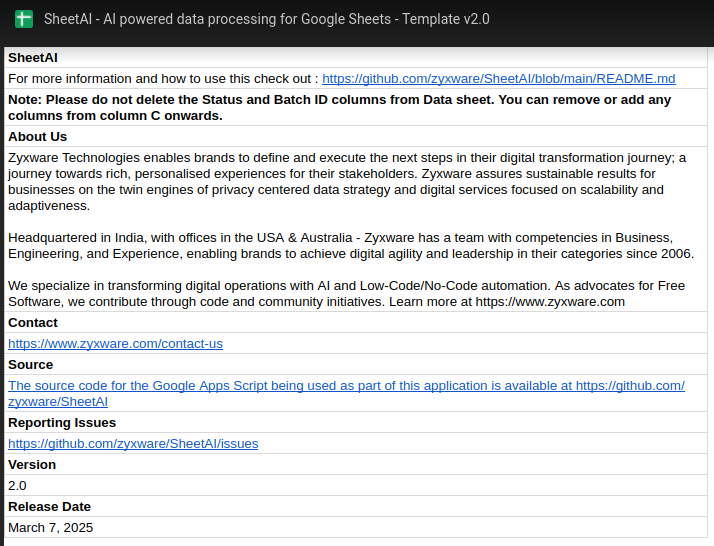Screen dimensions: 714x546
Task: Select the 'March 7, 2025' date cell
Action: (x=356, y=527)
